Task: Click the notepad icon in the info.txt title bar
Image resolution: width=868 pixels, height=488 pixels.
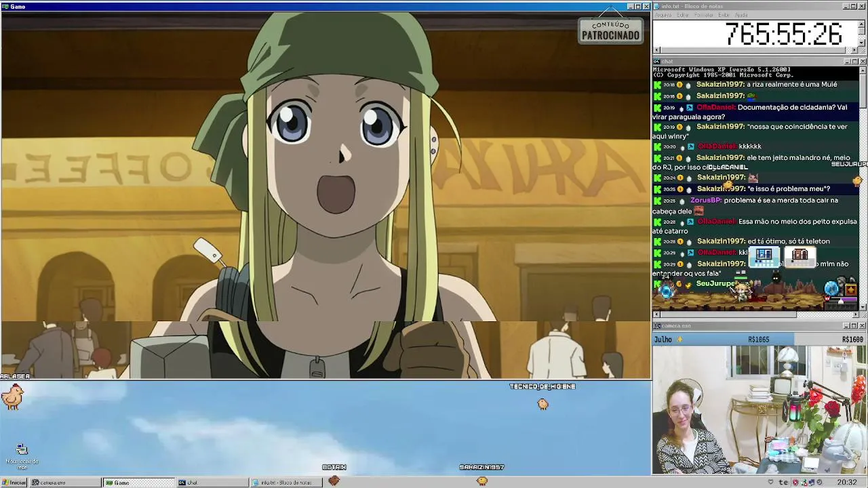Action: [657, 7]
